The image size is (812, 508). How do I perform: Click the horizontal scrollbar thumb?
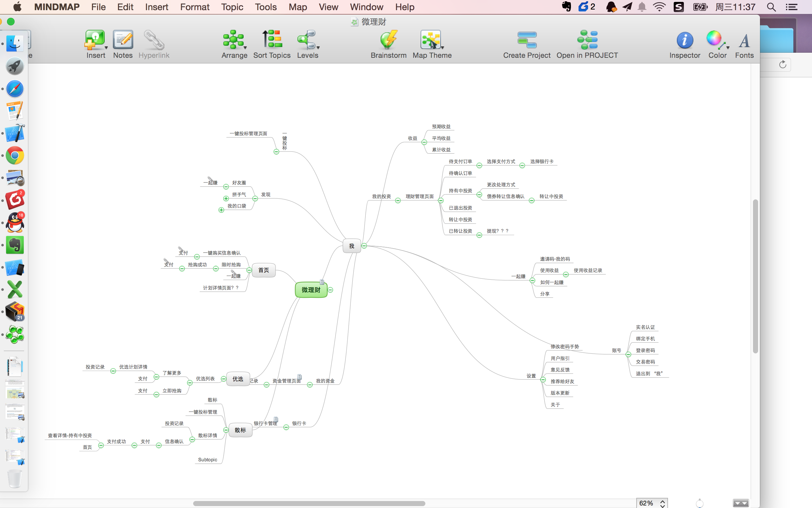coord(309,503)
